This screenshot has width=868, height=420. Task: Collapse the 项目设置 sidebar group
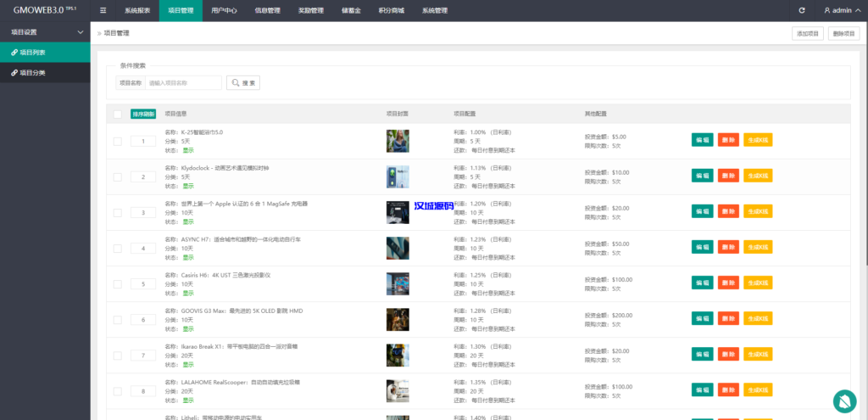point(81,32)
